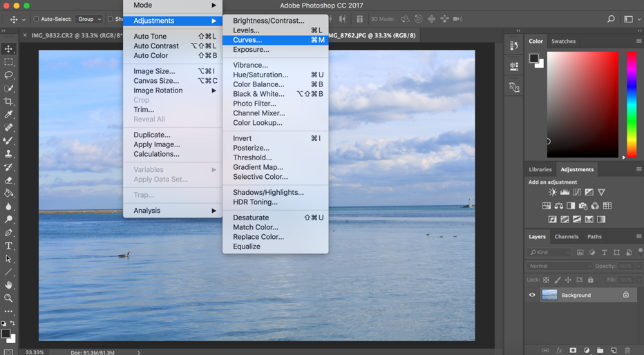Choose Desaturate from the submenu

[275, 218]
